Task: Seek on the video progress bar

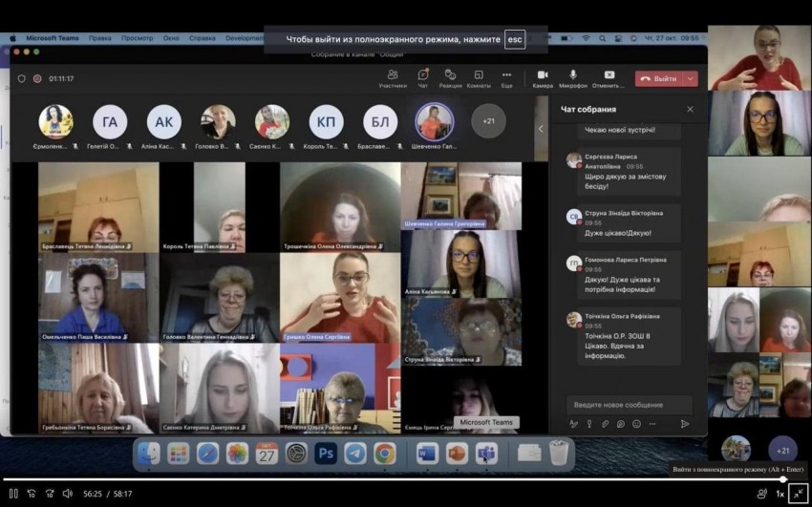Action: pyautogui.click(x=406, y=479)
